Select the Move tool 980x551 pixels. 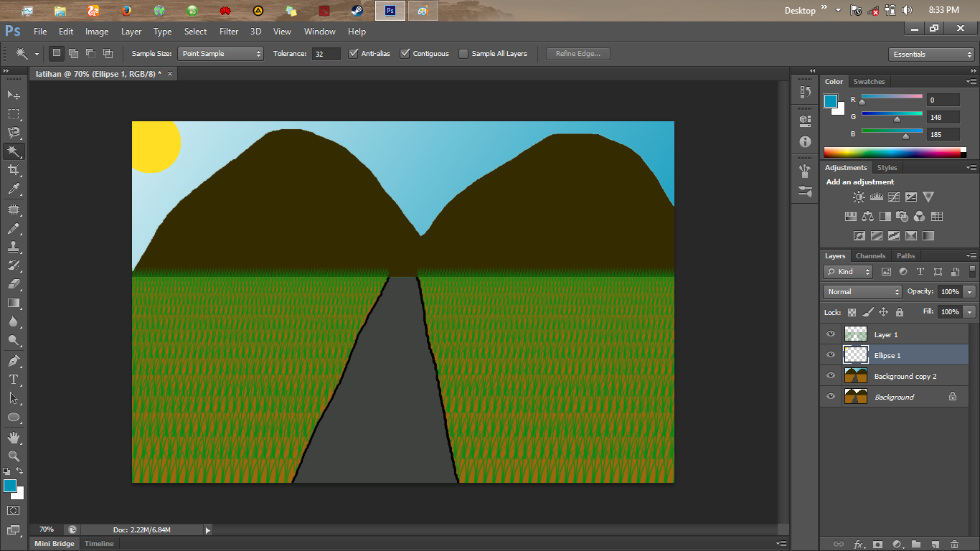point(13,95)
